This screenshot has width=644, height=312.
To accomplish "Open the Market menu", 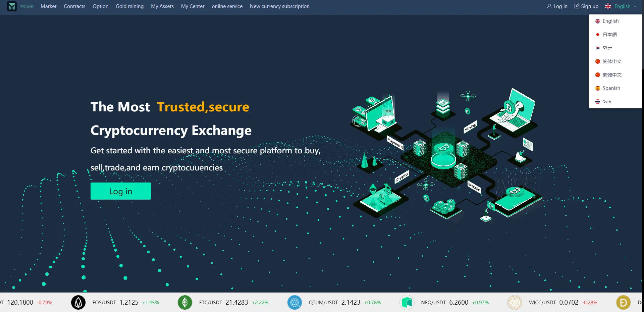I will [49, 6].
